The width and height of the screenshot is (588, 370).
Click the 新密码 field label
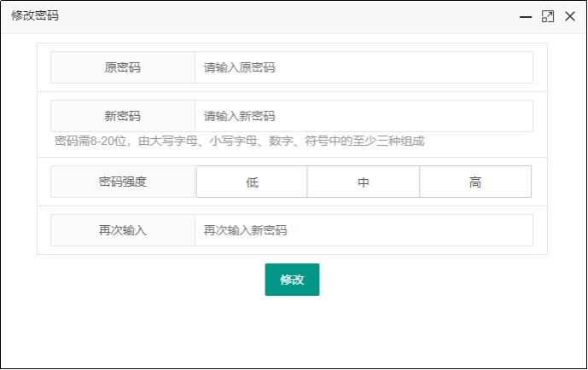coord(123,116)
